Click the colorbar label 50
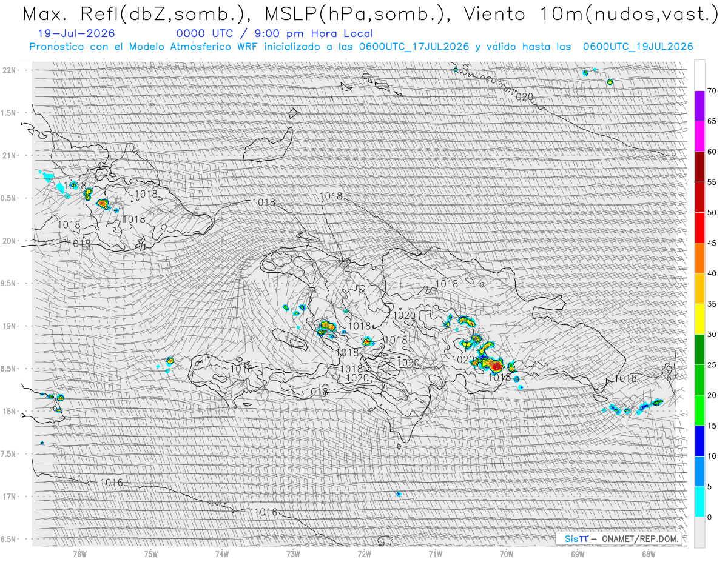This screenshot has height=562, width=728. (712, 213)
